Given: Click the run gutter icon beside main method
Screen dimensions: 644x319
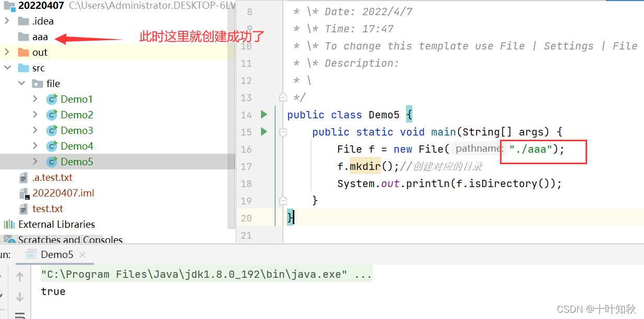Looking at the screenshot, I should [264, 131].
